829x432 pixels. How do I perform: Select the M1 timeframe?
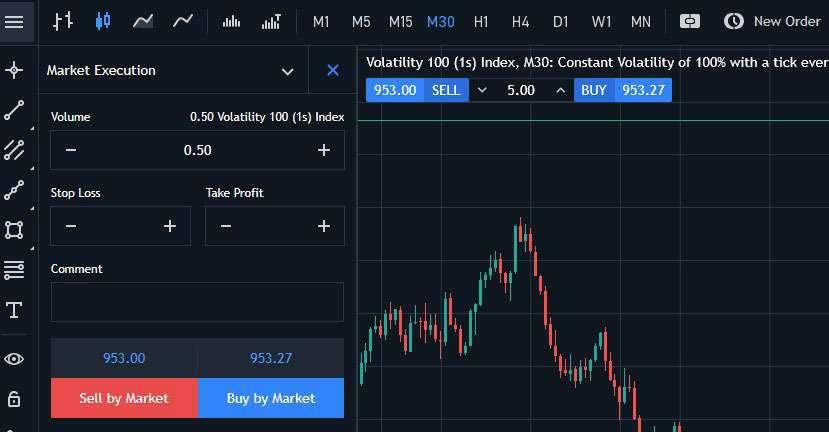point(321,22)
